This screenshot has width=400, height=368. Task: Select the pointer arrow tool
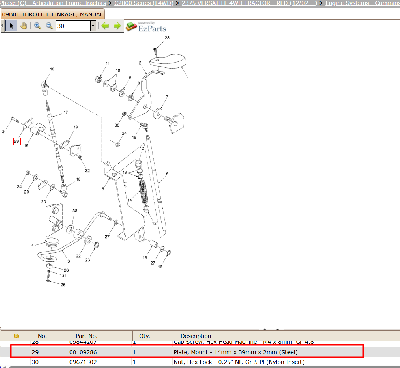click(x=12, y=26)
